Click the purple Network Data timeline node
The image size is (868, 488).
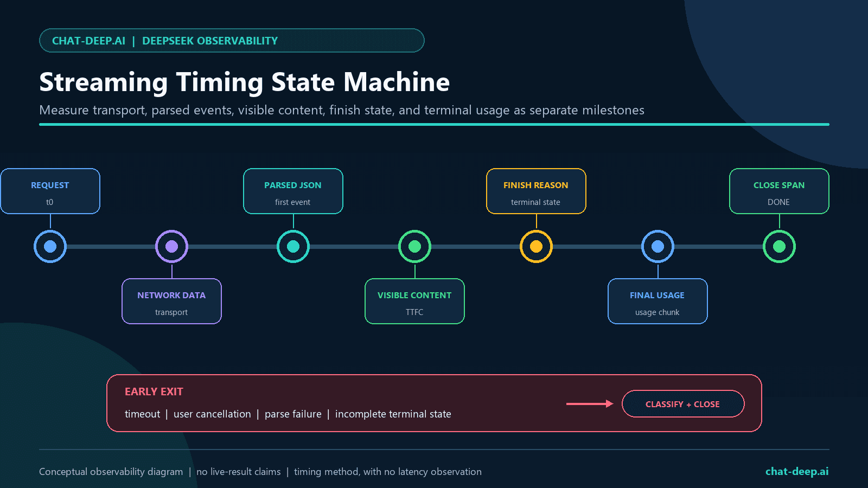pos(171,246)
